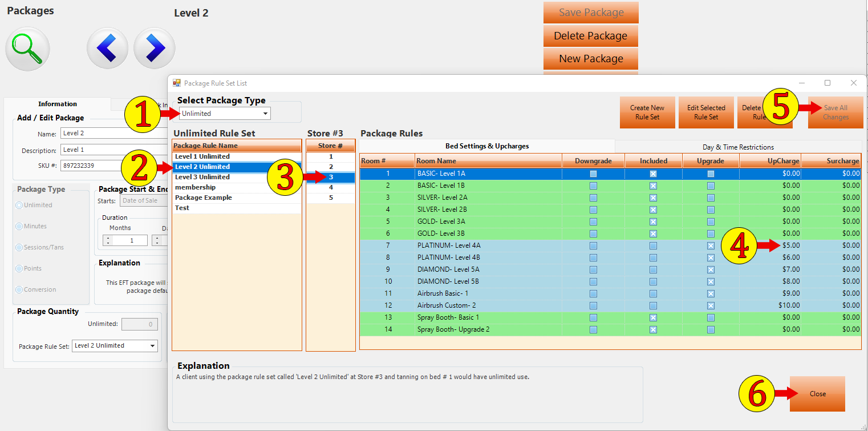Click the Room Name column header
Image resolution: width=868 pixels, height=431 pixels.
pos(488,161)
